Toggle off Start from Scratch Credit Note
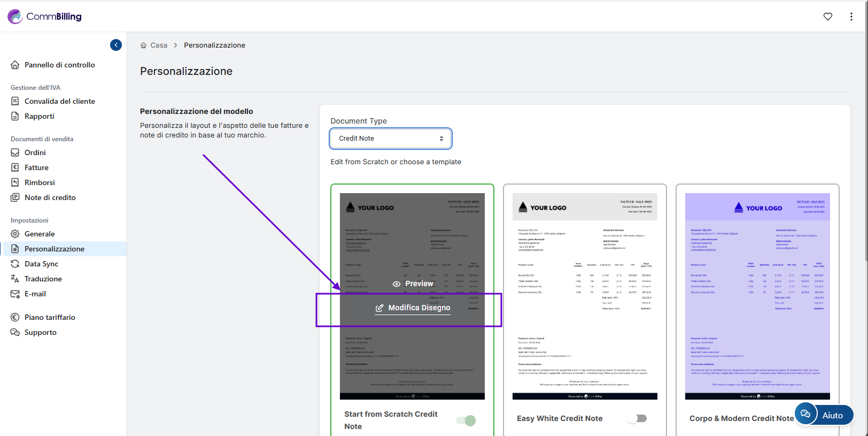868x436 pixels. 466,420
